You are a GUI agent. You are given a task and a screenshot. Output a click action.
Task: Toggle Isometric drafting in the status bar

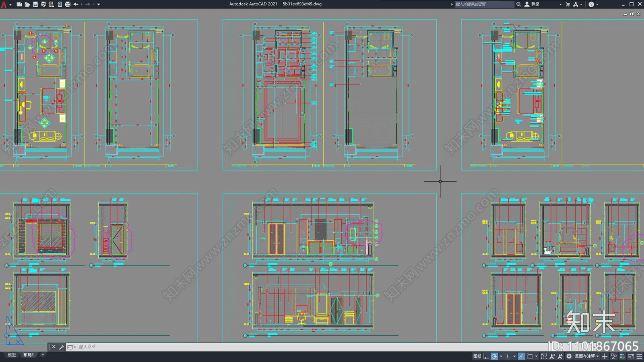coord(508,356)
